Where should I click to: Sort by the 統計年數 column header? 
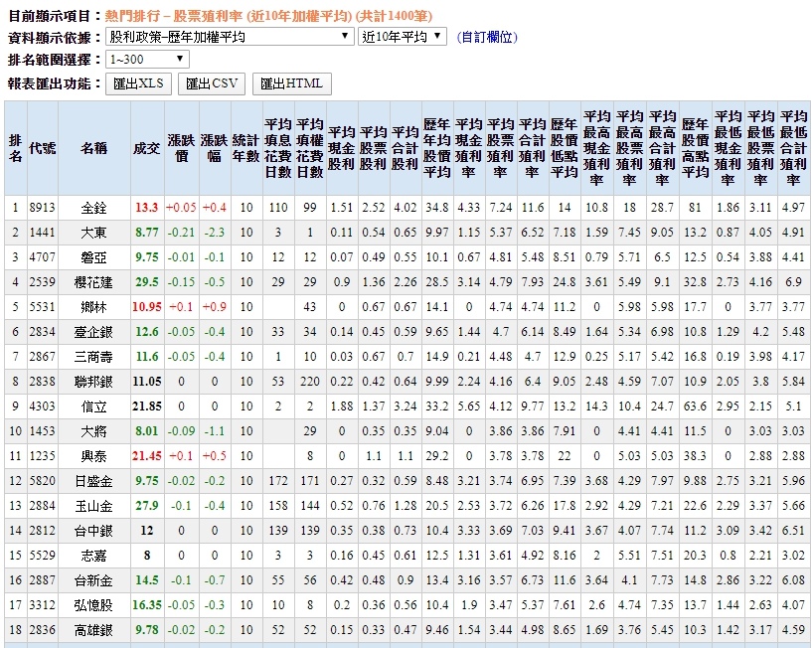tap(245, 148)
